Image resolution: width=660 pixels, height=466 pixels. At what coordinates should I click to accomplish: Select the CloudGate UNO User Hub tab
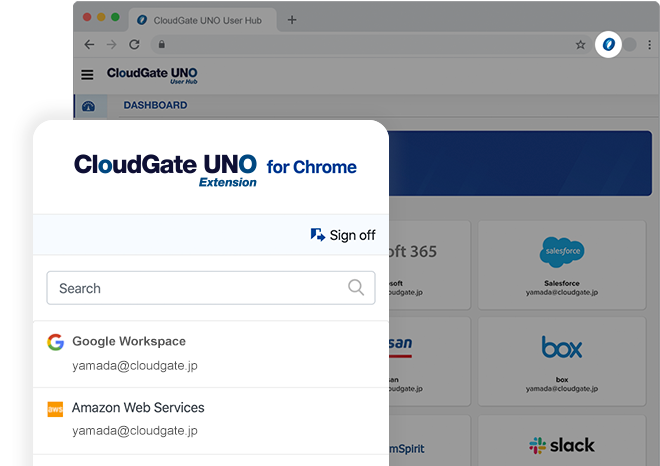pyautogui.click(x=202, y=20)
